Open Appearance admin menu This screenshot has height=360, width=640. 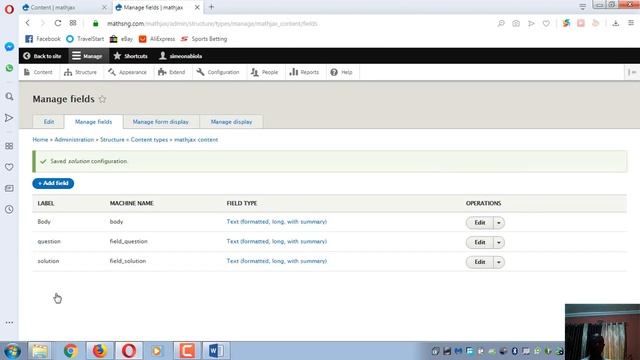(127, 72)
